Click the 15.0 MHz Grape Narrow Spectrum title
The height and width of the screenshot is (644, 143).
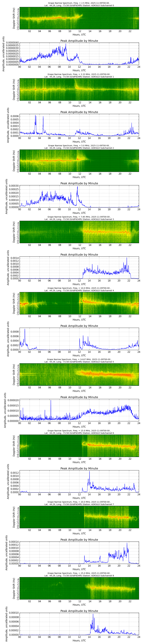79,432
